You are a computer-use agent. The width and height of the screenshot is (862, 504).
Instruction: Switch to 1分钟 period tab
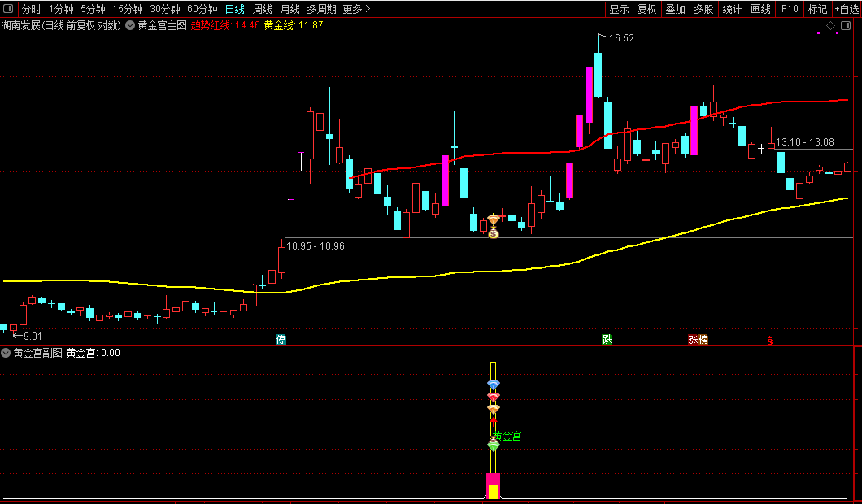click(61, 9)
